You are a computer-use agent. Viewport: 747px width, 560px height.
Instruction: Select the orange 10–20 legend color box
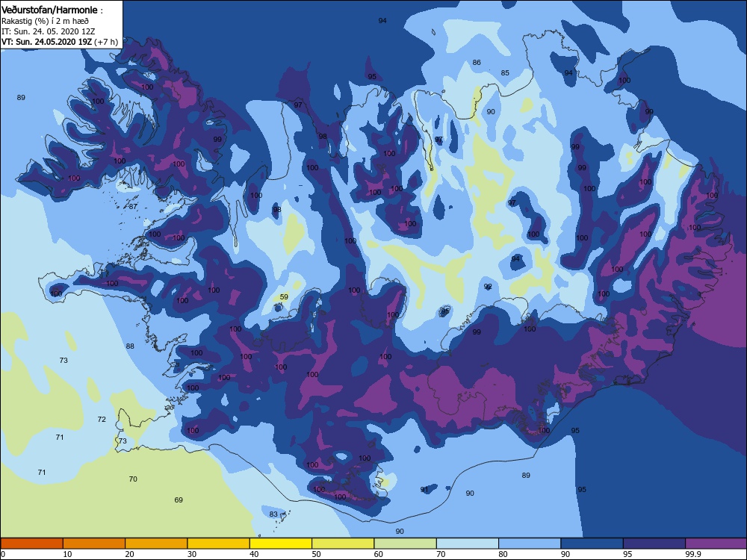[x=94, y=544]
